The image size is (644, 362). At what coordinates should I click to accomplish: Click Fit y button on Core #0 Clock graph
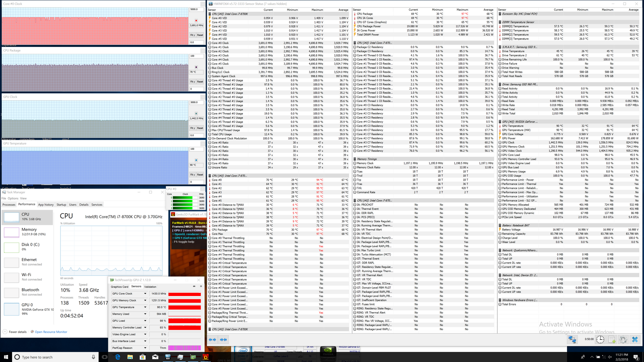click(x=193, y=35)
